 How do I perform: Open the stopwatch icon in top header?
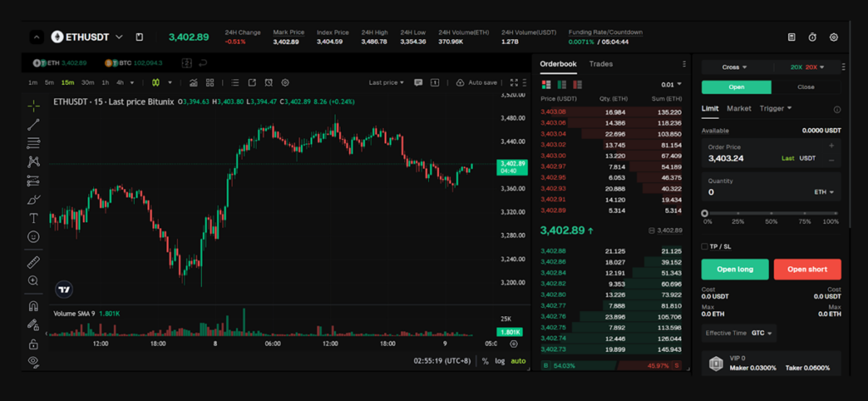(x=813, y=37)
